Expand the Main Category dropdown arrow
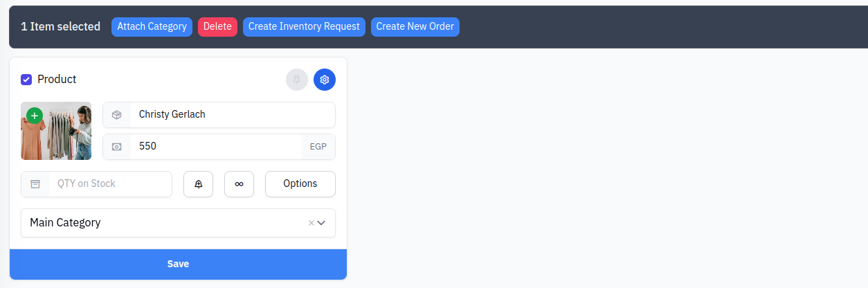Viewport: 868px width, 288px height. coord(321,223)
